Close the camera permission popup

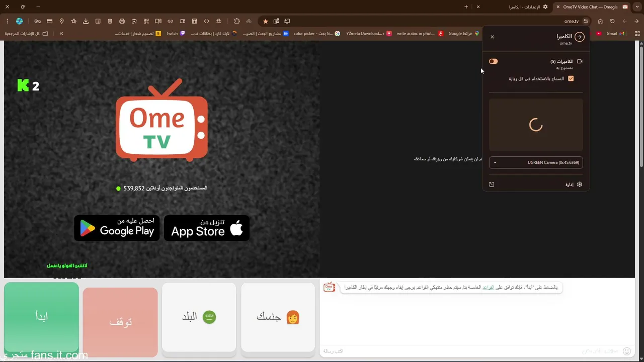coord(492,37)
